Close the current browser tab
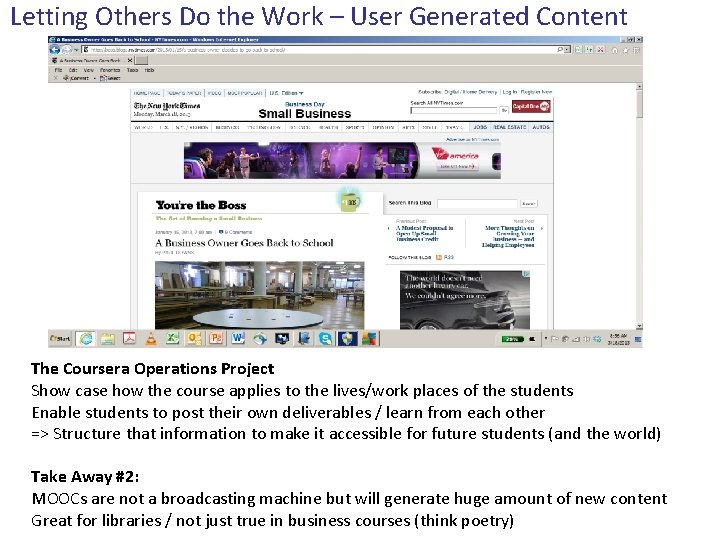Image resolution: width=720 pixels, height=540 pixels. tap(130, 60)
